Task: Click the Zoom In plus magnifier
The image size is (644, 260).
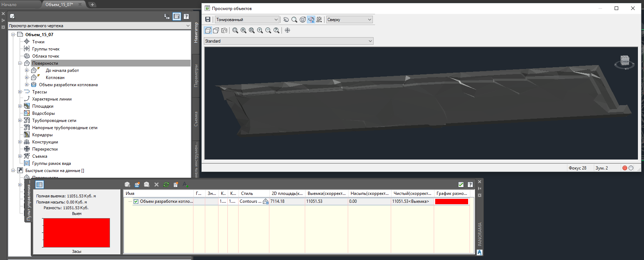Action: point(260,30)
